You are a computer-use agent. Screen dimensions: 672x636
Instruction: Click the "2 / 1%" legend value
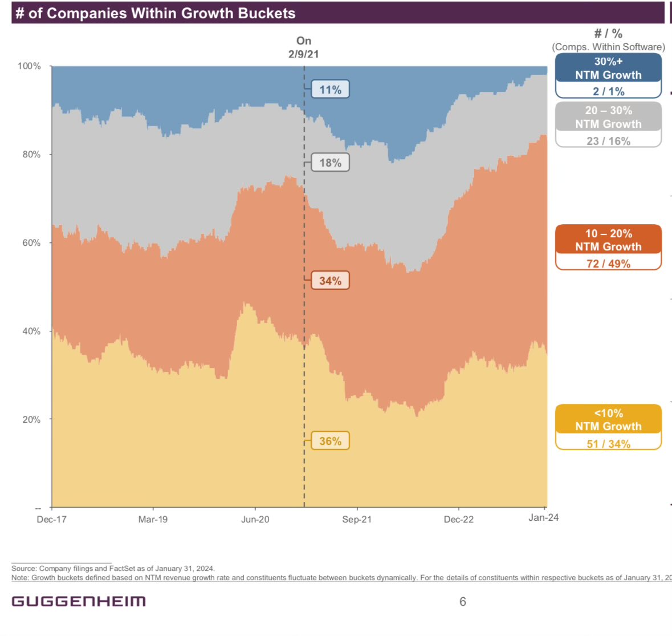click(x=608, y=91)
